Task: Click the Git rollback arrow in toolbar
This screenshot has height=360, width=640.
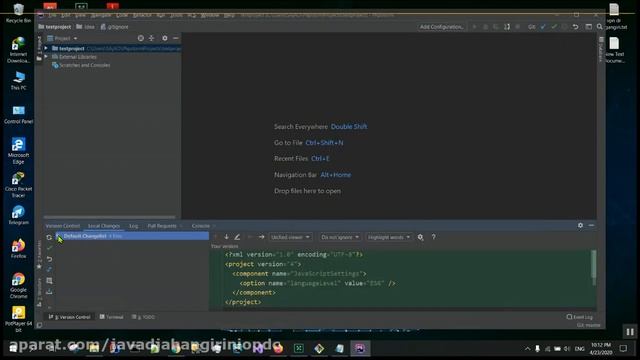Action: 576,27
